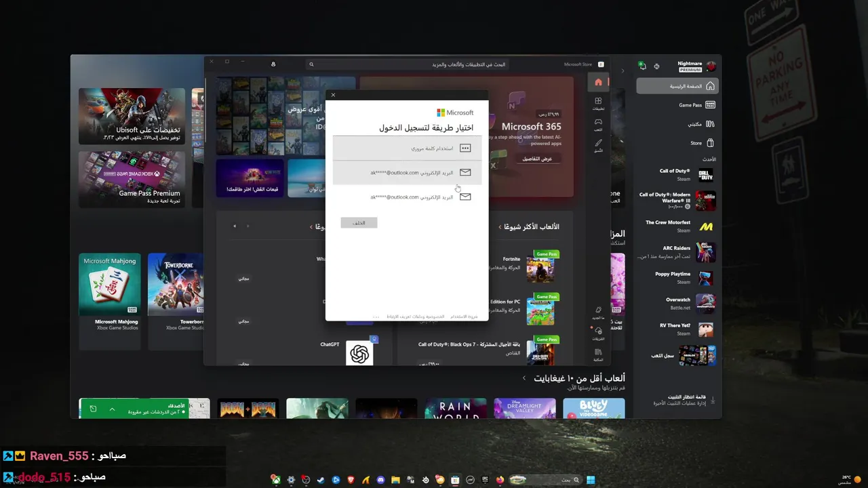The height and width of the screenshot is (488, 868).
Task: Open the Store Downloads icon
Action: coord(598,332)
